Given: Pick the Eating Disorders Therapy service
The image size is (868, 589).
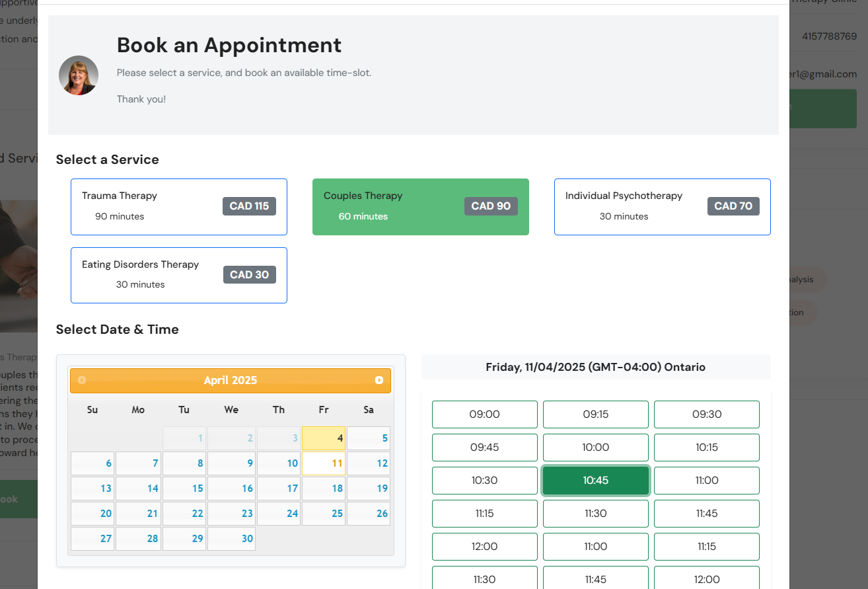Looking at the screenshot, I should [179, 275].
